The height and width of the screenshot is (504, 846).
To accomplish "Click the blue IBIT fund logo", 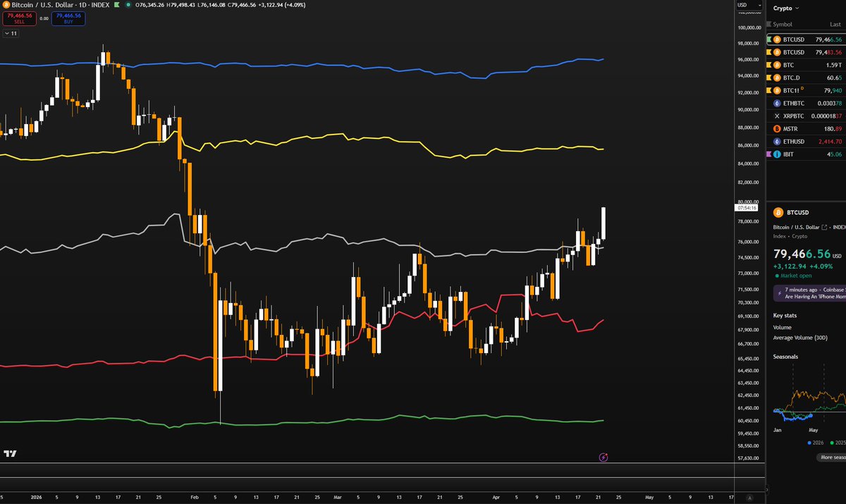I will [x=777, y=154].
